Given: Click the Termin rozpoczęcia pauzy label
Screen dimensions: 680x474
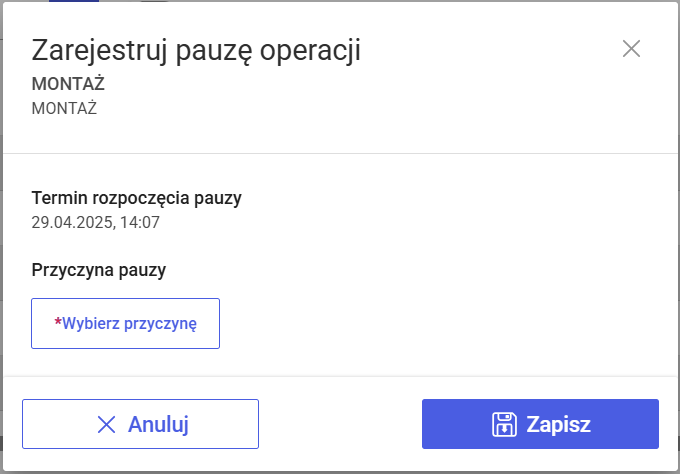Looking at the screenshot, I should [137, 197].
